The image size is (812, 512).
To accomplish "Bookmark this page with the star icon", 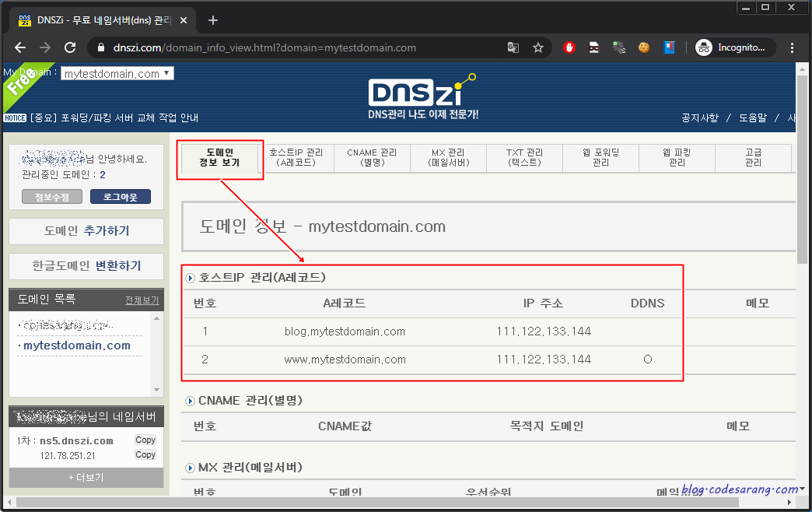I will 538,47.
